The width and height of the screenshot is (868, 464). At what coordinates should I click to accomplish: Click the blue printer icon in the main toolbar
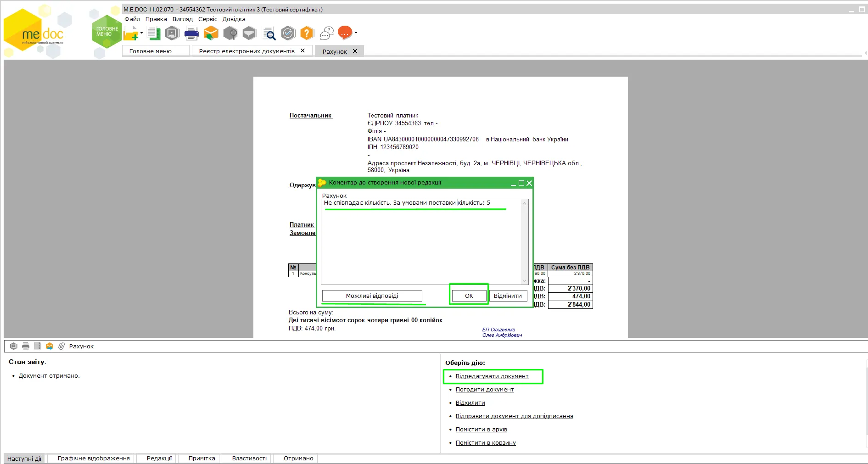[x=191, y=33]
